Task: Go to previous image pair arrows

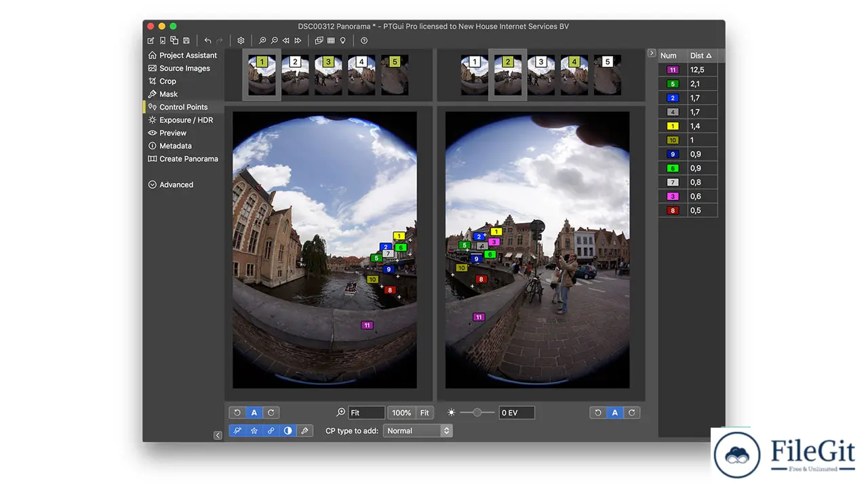Action: 285,41
